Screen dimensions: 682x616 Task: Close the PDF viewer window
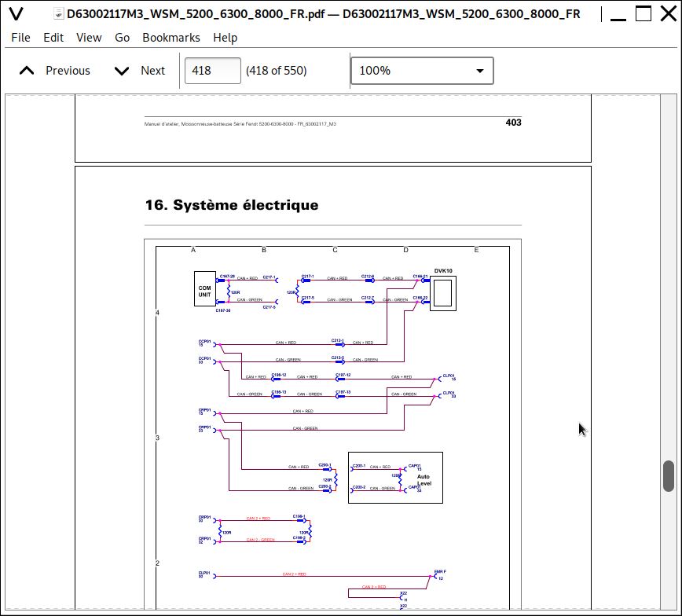[666, 14]
